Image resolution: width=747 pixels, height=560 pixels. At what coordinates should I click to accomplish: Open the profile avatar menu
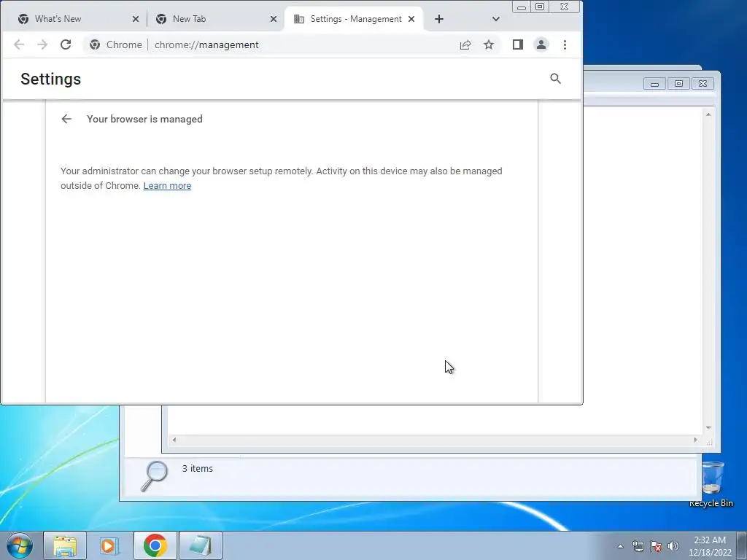[x=541, y=44]
